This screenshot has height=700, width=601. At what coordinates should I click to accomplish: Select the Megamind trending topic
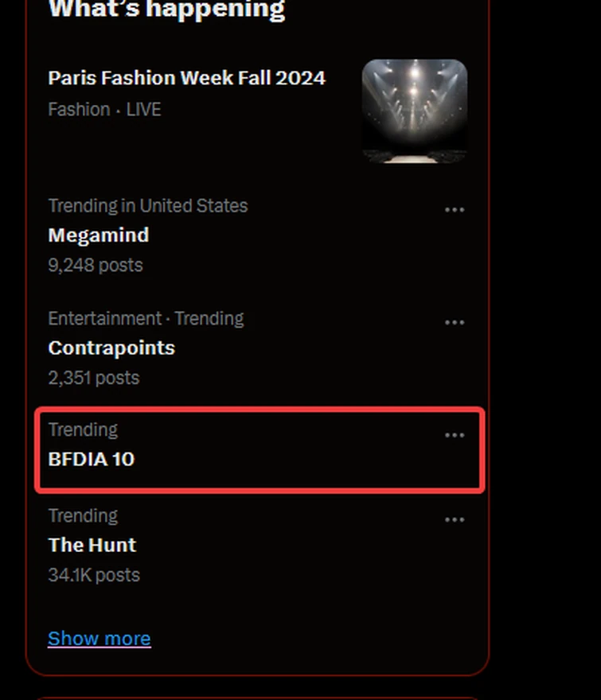98,235
